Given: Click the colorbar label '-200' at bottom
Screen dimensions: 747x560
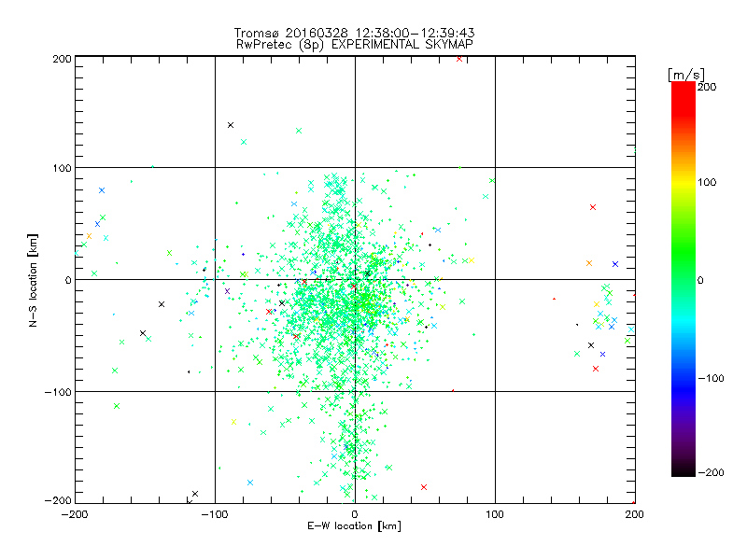Looking at the screenshot, I should [x=711, y=472].
